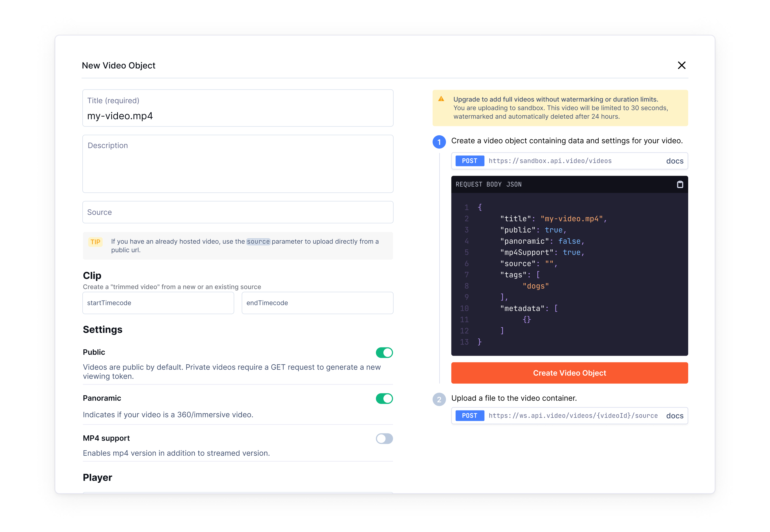Select the startTimecode field
Viewport: 770px width, 532px height.
point(158,303)
